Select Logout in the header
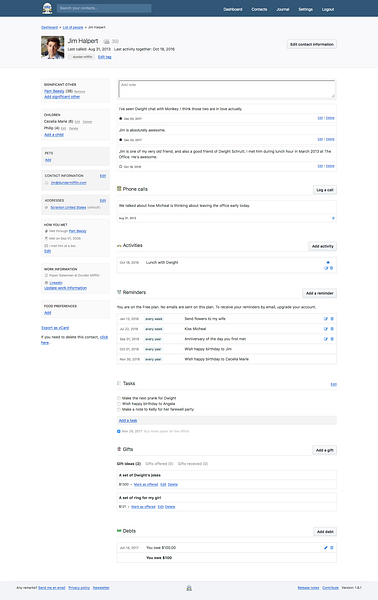The width and height of the screenshot is (378, 600). pyautogui.click(x=328, y=9)
